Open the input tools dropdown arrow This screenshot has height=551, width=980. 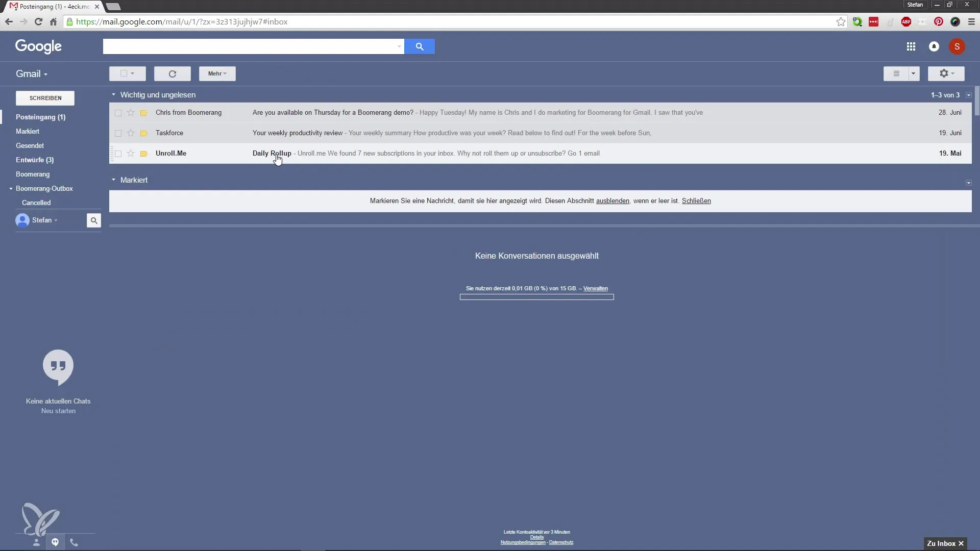coord(914,73)
